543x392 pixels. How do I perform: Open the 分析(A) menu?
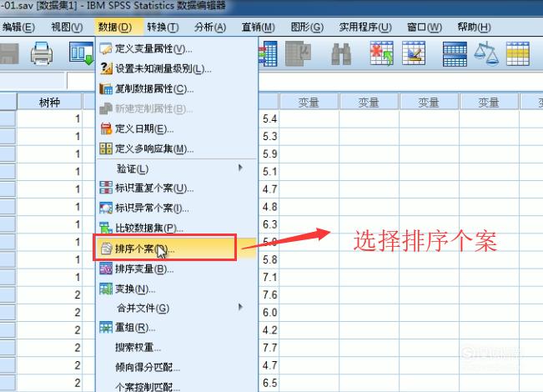(x=210, y=27)
